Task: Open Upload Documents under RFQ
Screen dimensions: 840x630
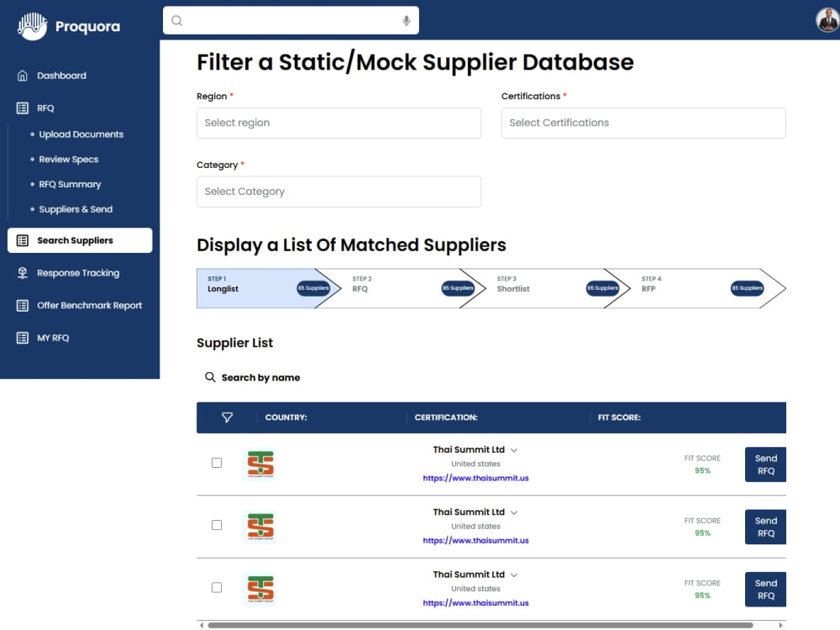Action: (x=81, y=134)
